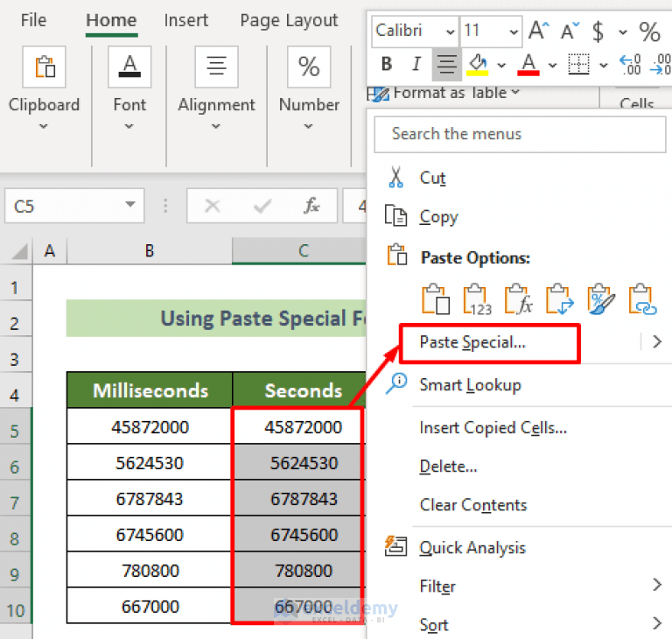This screenshot has width=672, height=639.
Task: Select Paste Transpose icon
Action: tap(559, 299)
